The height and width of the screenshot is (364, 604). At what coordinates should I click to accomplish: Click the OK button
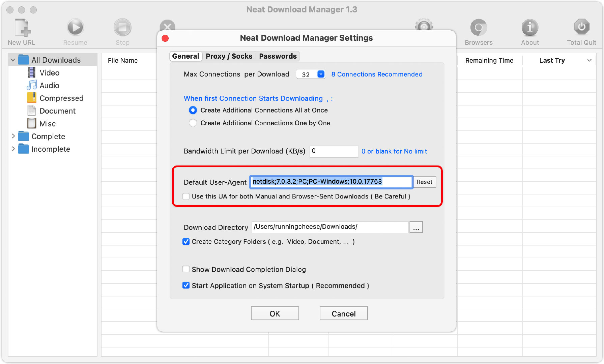coord(275,313)
